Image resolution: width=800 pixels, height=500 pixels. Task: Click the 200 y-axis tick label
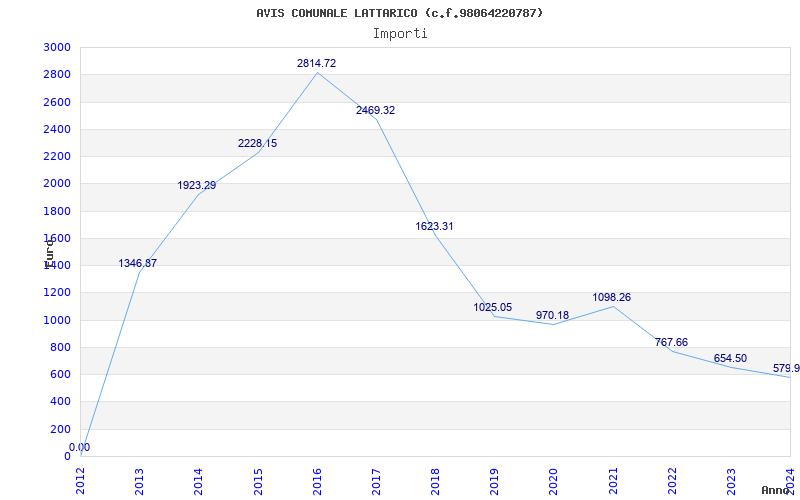(x=61, y=429)
